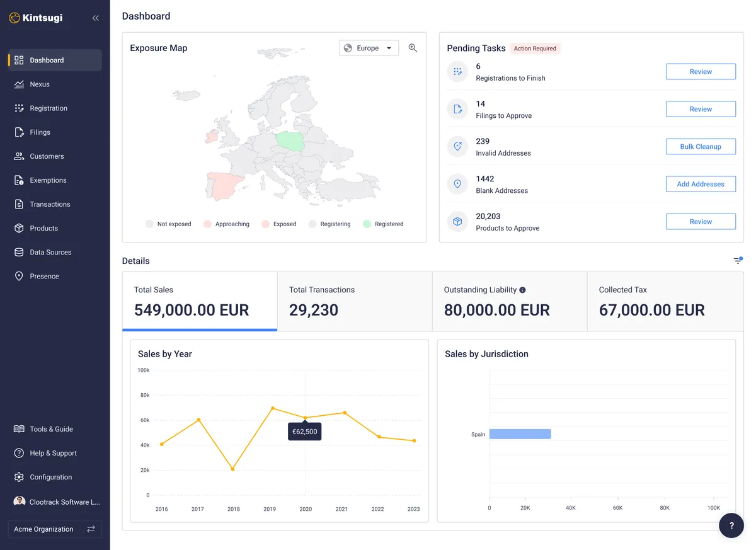Viewport: 756px width, 550px height.
Task: Click the map zoom magnifier icon
Action: (x=413, y=48)
